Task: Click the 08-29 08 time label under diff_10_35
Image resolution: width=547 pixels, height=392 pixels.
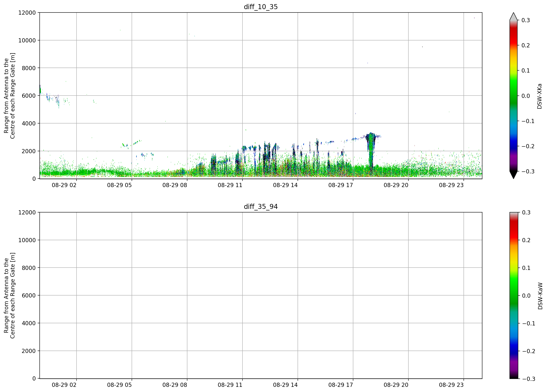Action: [175, 185]
